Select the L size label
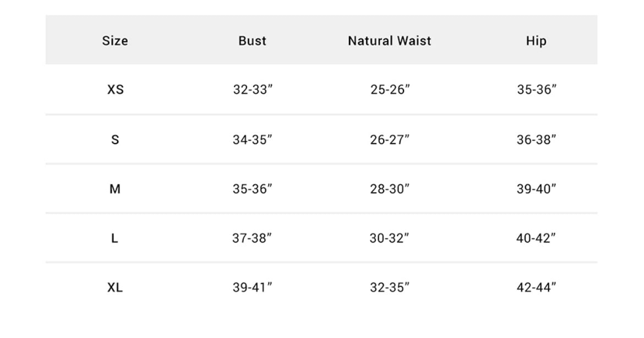This screenshot has width=644, height=338. click(115, 238)
